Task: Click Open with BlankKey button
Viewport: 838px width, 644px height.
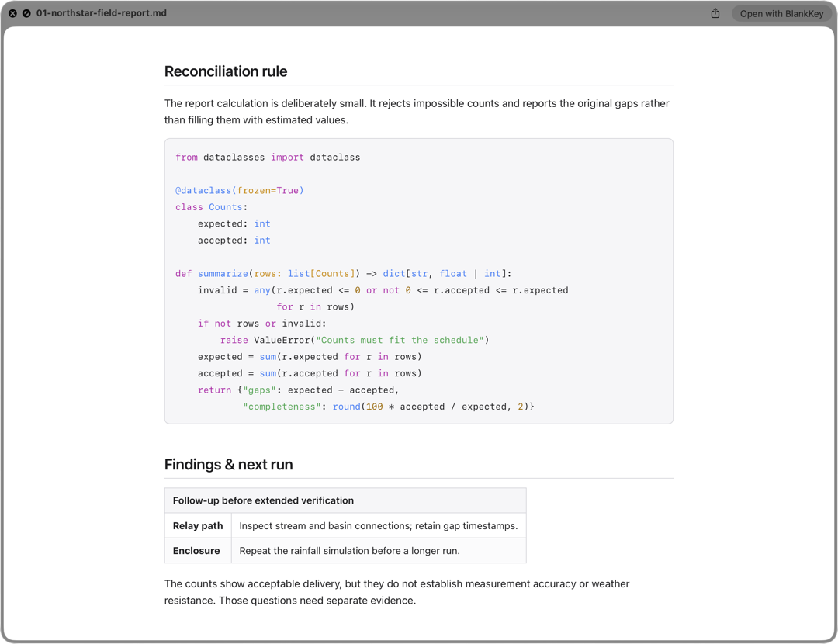Action: (781, 13)
